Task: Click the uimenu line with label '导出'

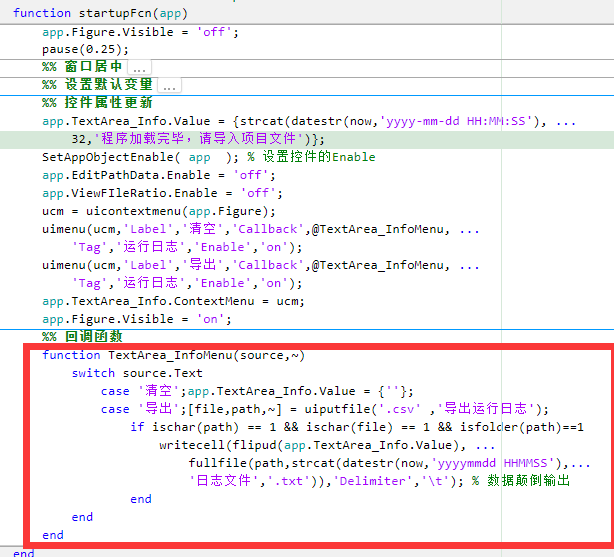Action: (x=261, y=265)
